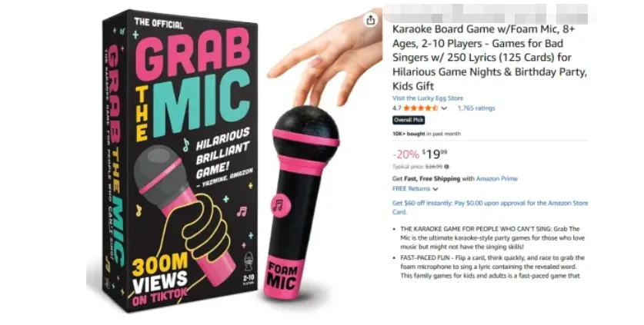This screenshot has width=644, height=325.
Task: Open the typical price info icon
Action: [447, 167]
